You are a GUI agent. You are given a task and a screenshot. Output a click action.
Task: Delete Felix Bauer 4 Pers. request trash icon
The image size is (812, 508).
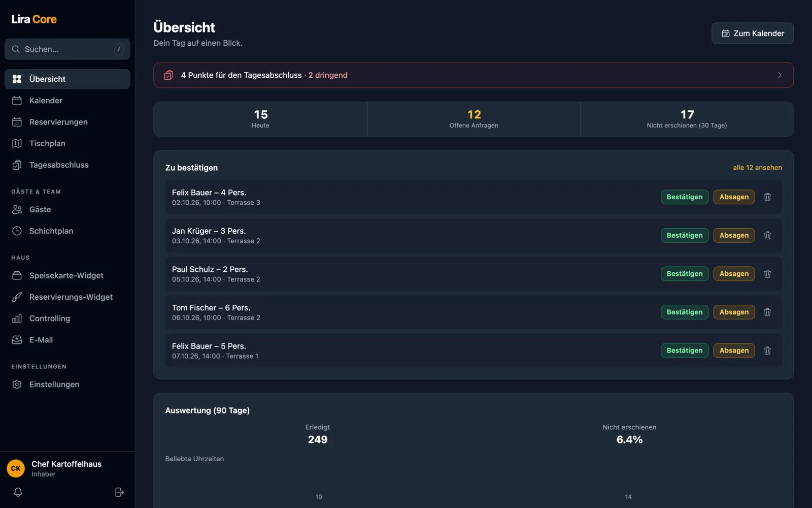pos(767,197)
